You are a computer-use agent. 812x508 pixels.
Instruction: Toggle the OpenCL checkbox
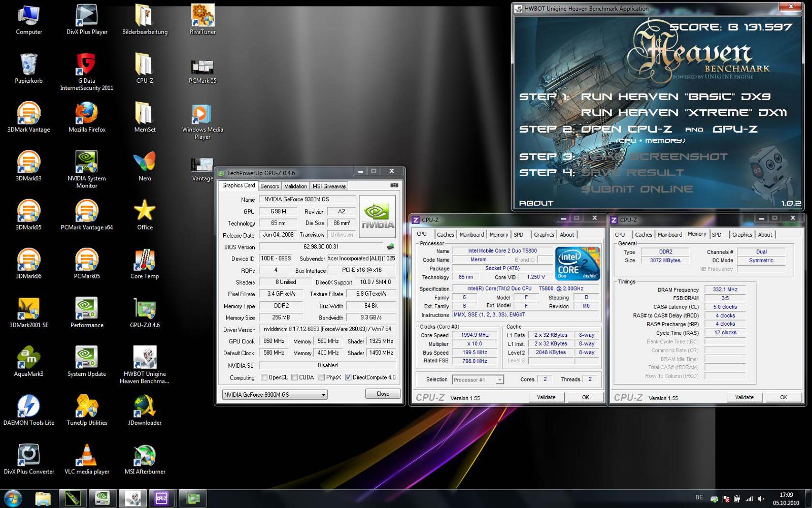(264, 377)
